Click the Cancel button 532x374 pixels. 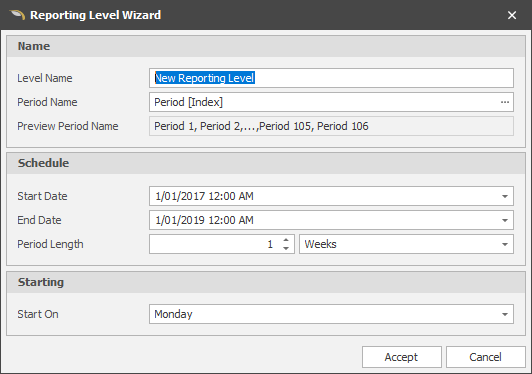pyautogui.click(x=486, y=357)
